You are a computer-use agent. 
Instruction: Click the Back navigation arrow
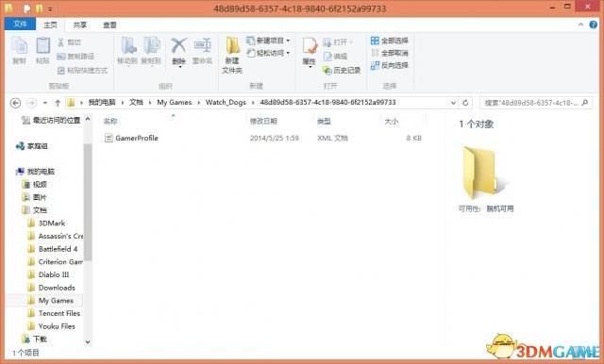point(15,103)
